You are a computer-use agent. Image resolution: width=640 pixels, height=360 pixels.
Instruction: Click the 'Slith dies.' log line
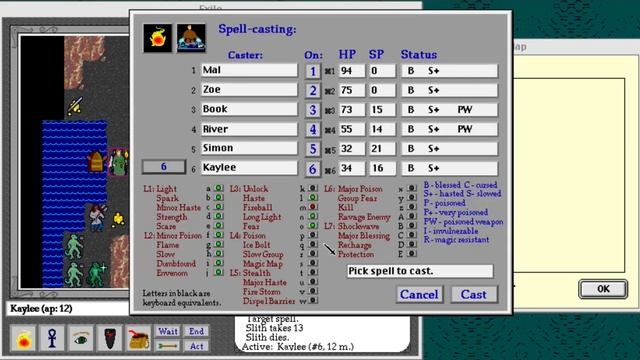(267, 337)
